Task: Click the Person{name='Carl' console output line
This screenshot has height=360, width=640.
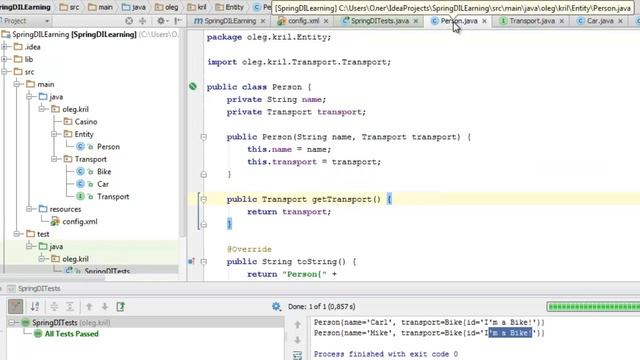Action: pos(429,322)
